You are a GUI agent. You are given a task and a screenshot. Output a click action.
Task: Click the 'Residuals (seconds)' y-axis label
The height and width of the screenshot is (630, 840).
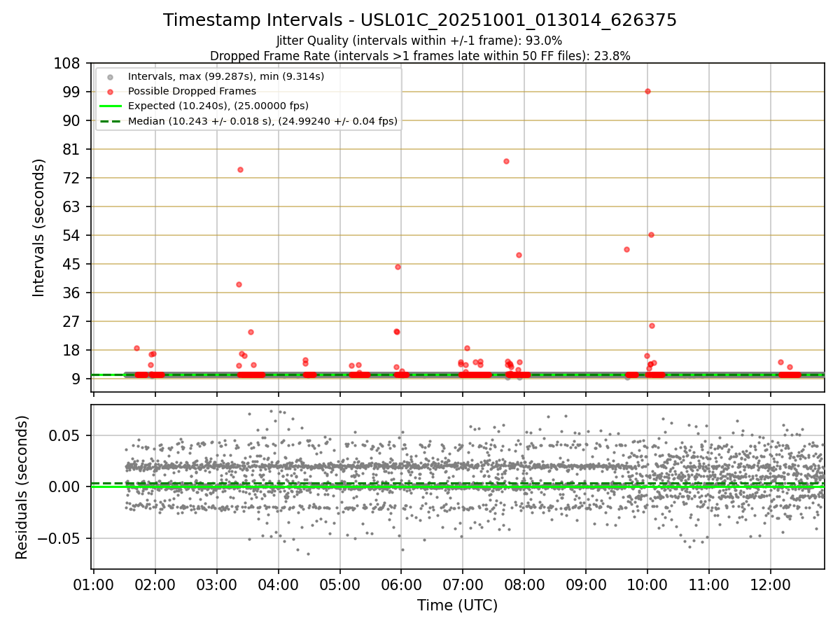click(22, 487)
